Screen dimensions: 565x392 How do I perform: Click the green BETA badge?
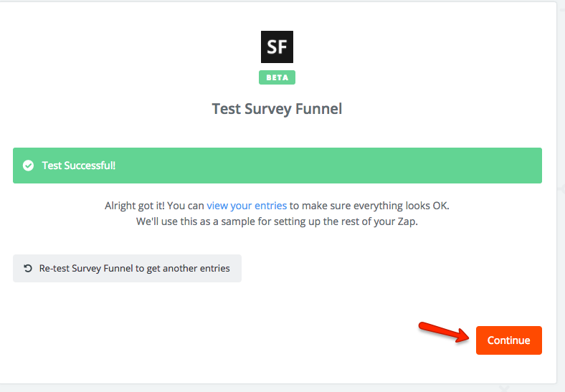[277, 77]
